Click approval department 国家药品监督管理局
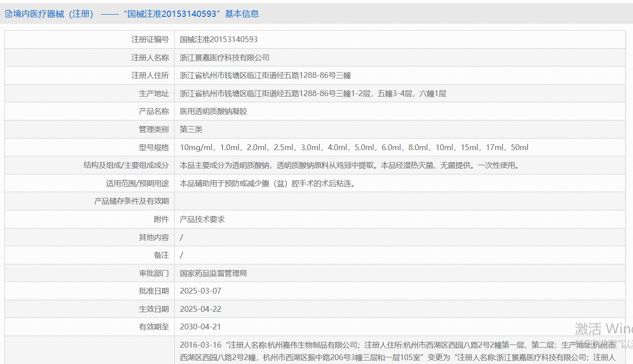Image resolution: width=633 pixels, height=364 pixels. [x=213, y=273]
